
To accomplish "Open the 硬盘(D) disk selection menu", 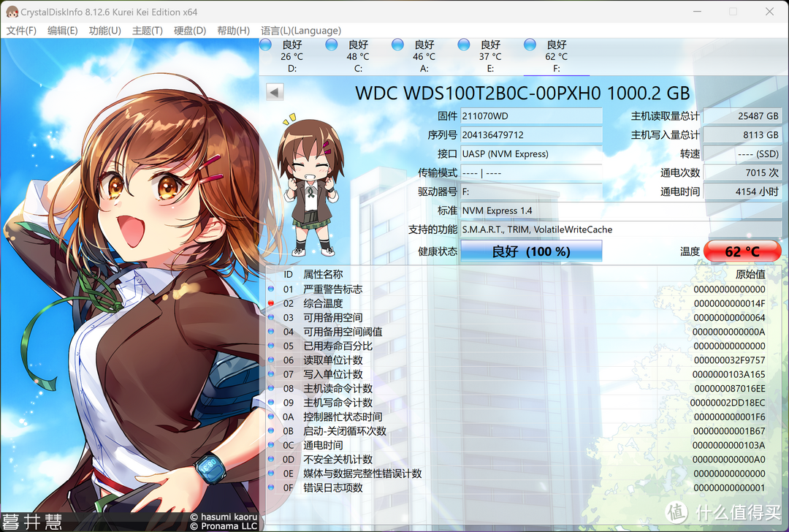I will click(189, 31).
